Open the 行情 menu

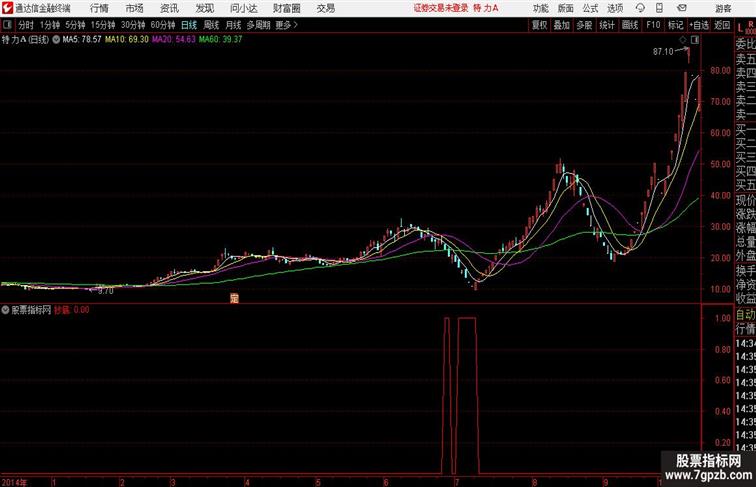point(99,8)
